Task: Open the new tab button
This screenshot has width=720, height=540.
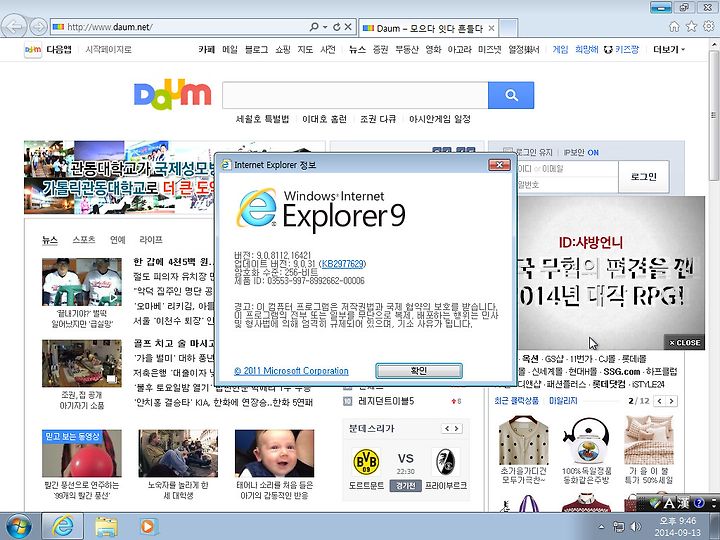Action: click(x=508, y=28)
